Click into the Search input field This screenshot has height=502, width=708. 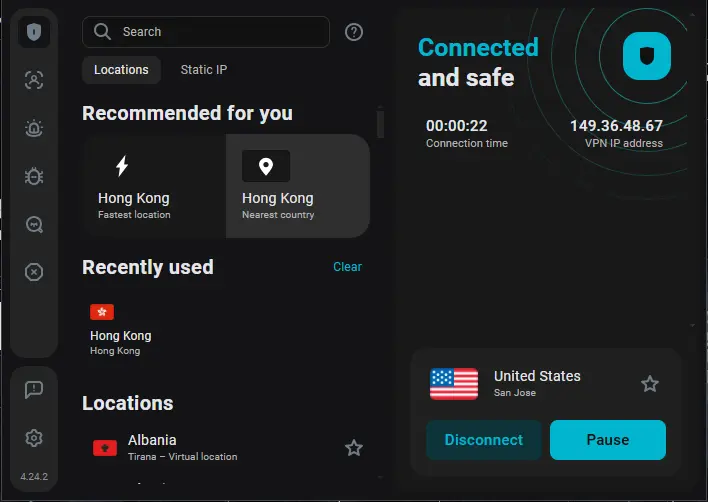point(206,32)
